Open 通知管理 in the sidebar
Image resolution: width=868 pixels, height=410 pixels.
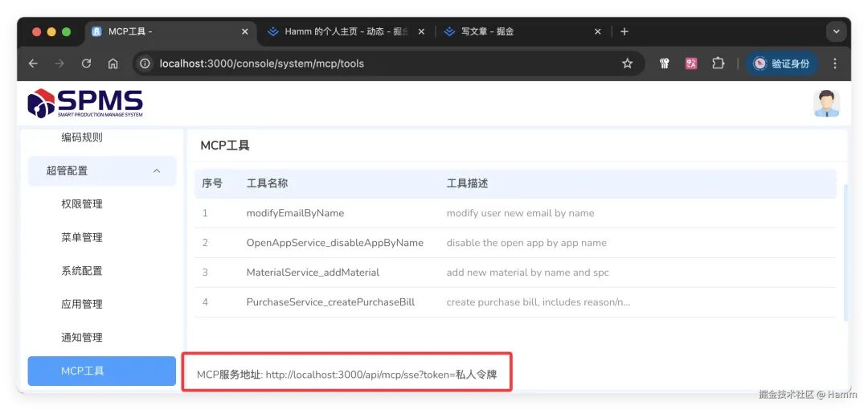(x=82, y=337)
